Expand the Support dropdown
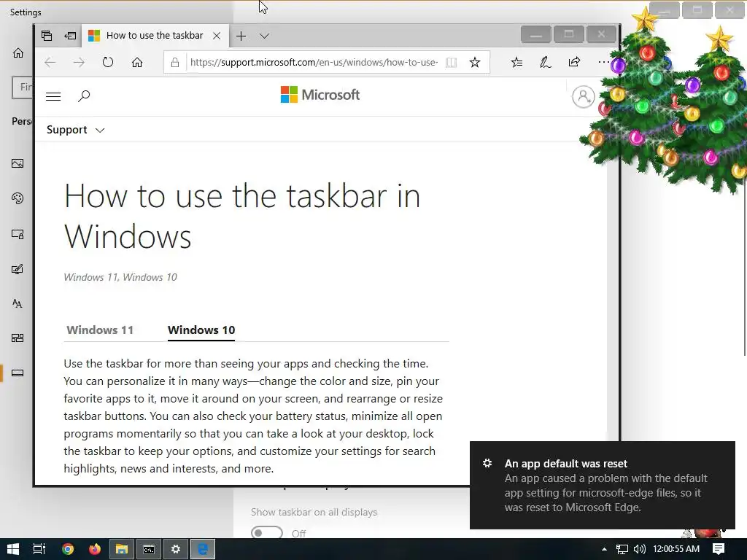The image size is (747, 560). pyautogui.click(x=75, y=130)
